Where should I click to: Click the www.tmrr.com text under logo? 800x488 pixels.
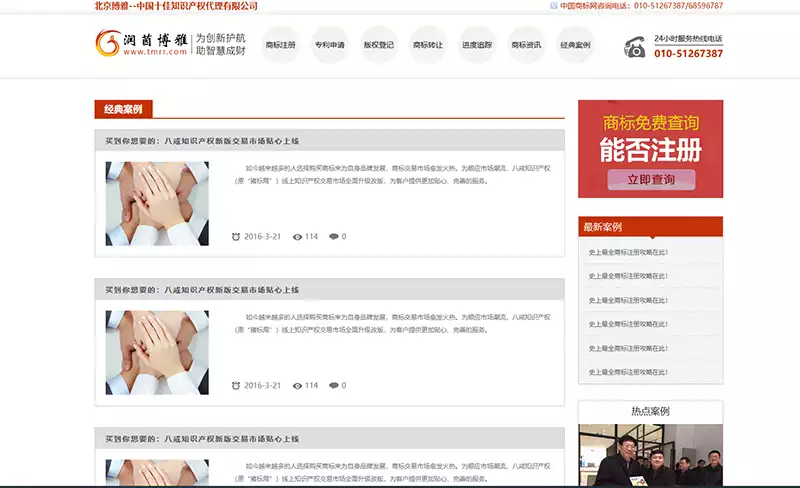[x=155, y=52]
